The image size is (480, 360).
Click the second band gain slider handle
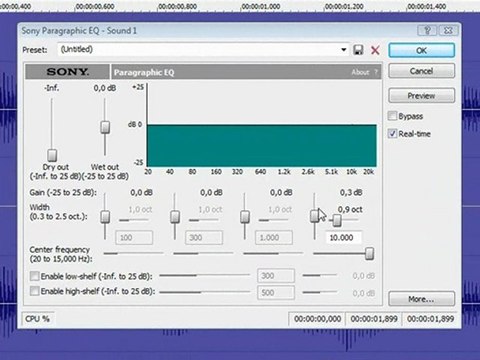click(x=175, y=217)
